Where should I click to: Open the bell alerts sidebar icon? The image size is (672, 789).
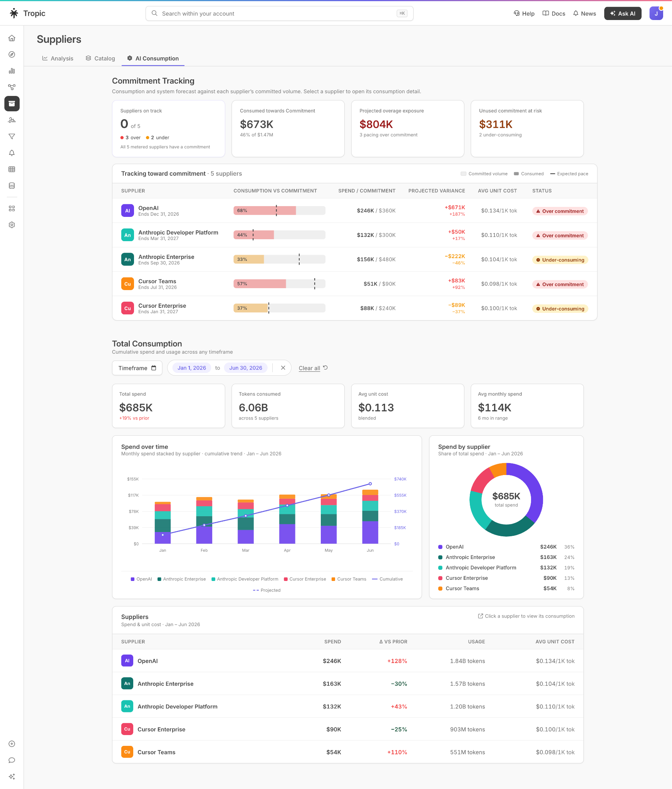[x=12, y=153]
